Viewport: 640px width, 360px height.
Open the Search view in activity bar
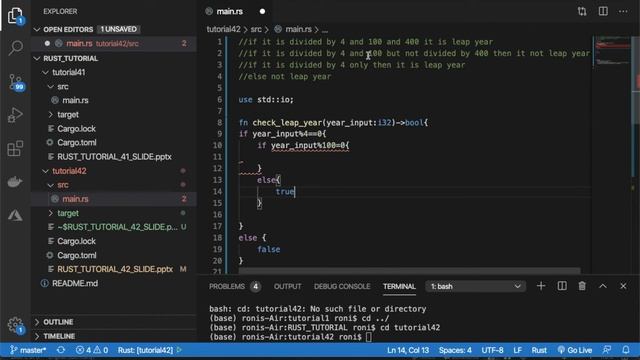16,48
